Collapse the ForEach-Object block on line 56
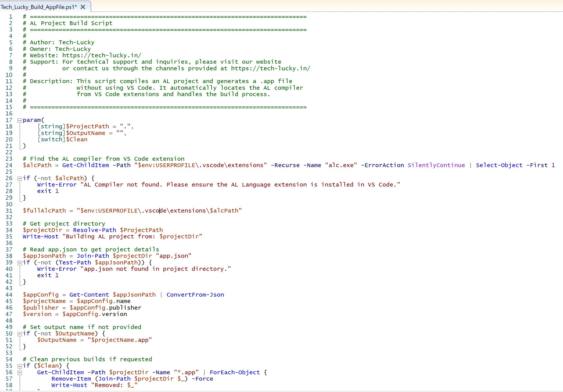The width and height of the screenshot is (563, 392). tap(20, 373)
